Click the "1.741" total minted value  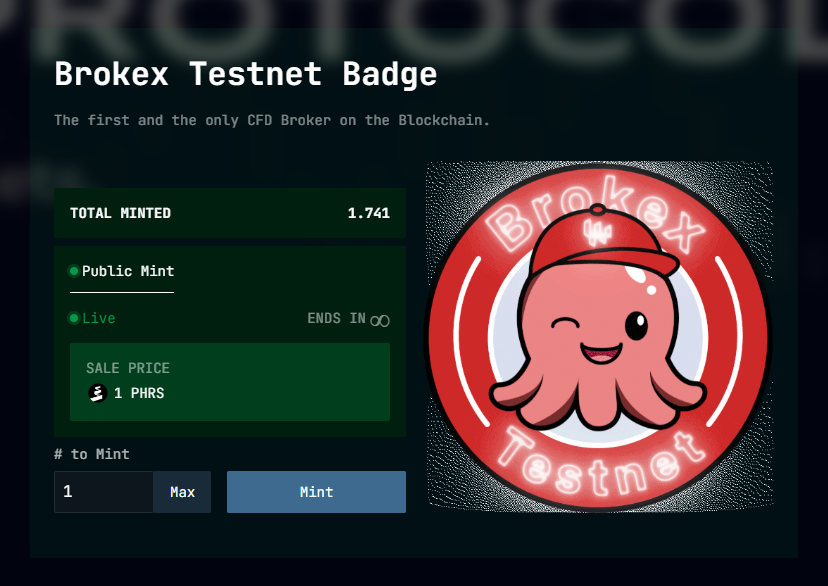click(x=369, y=213)
